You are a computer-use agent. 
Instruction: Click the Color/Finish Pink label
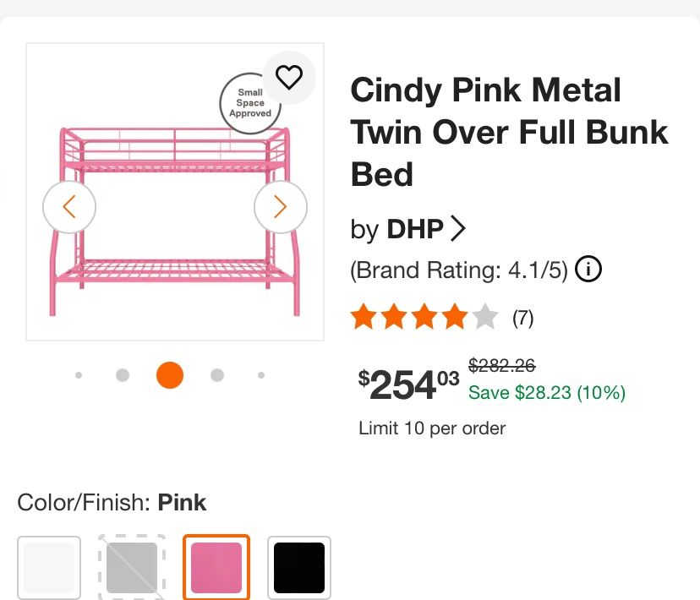point(111,502)
